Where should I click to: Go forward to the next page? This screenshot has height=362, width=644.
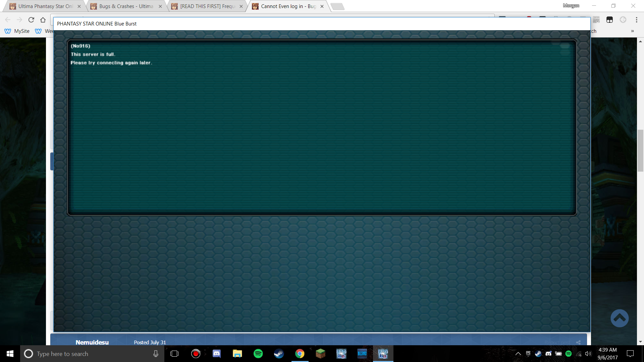[19, 20]
